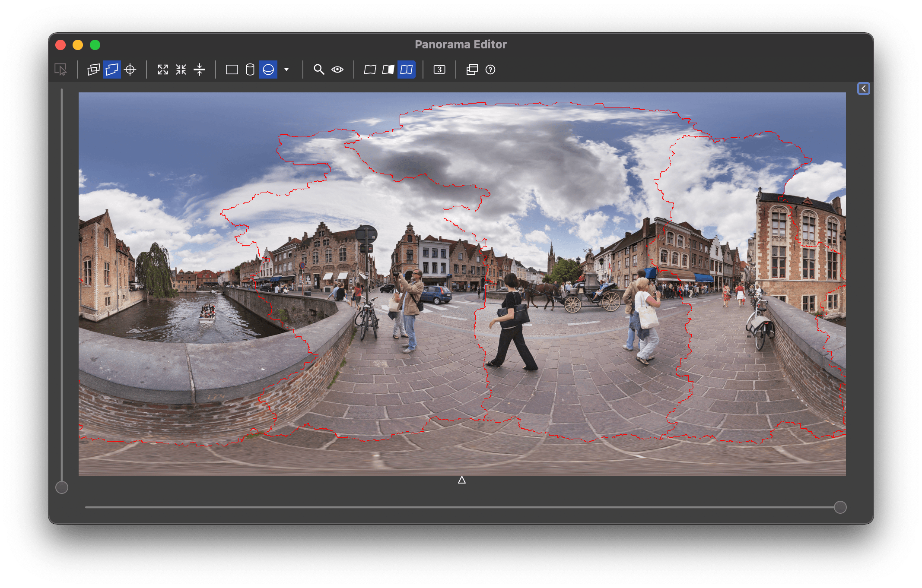This screenshot has width=922, height=588.
Task: Choose the rectilinear projection rectangle icon
Action: click(232, 70)
